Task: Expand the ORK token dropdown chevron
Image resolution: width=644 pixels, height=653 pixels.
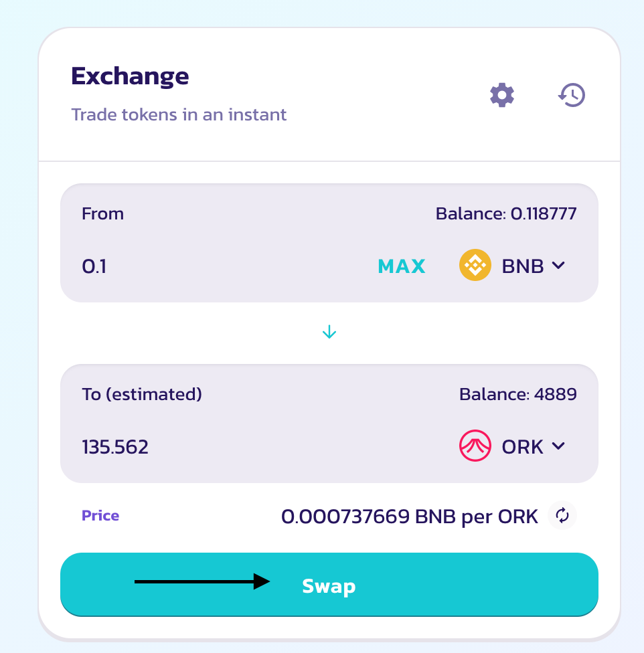Action: pos(558,446)
